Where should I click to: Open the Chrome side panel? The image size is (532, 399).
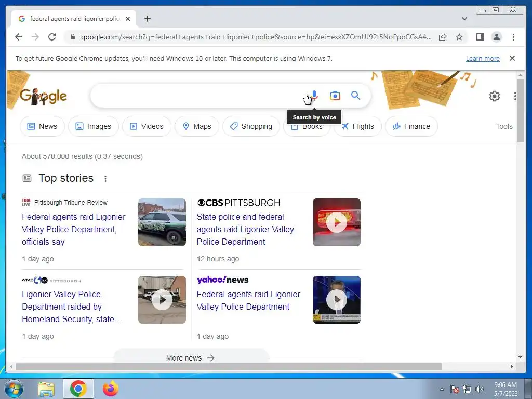[x=480, y=37]
